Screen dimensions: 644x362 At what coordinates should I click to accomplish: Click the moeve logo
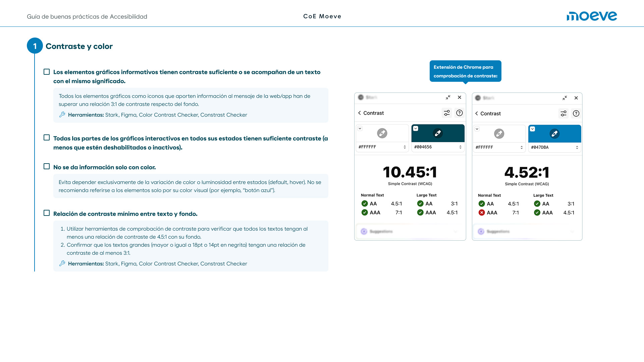pos(592,16)
